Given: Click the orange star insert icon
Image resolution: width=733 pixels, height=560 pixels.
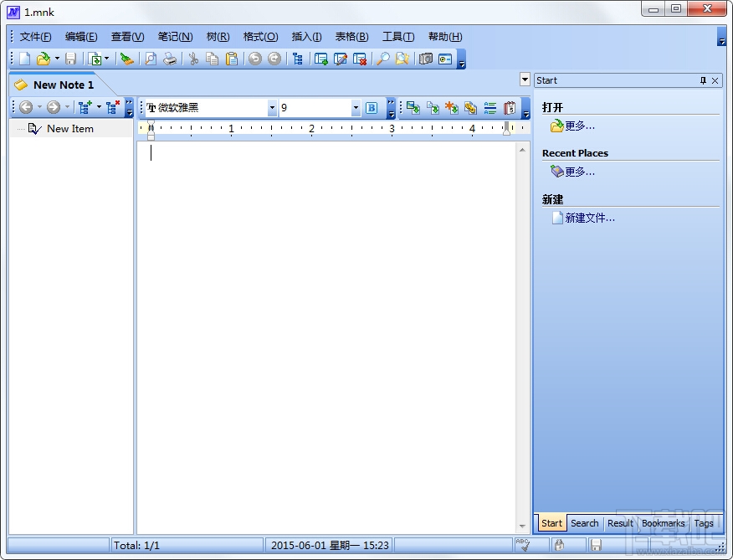Looking at the screenshot, I should (452, 108).
